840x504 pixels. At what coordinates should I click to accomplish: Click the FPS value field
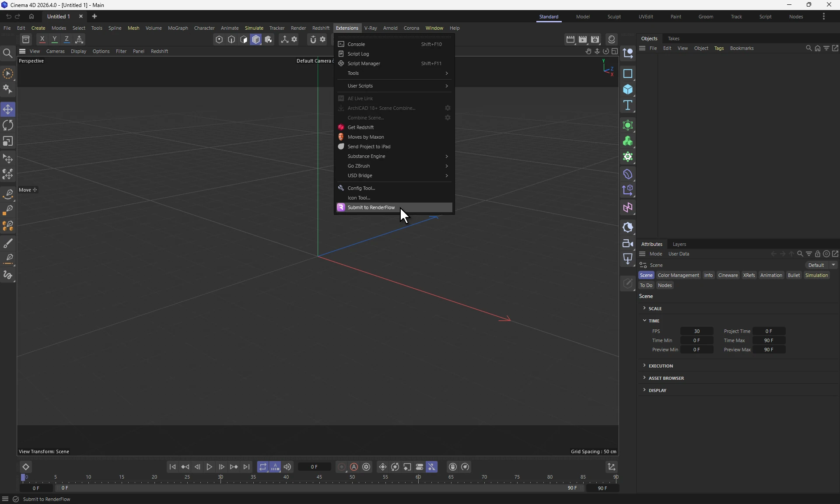[697, 331]
